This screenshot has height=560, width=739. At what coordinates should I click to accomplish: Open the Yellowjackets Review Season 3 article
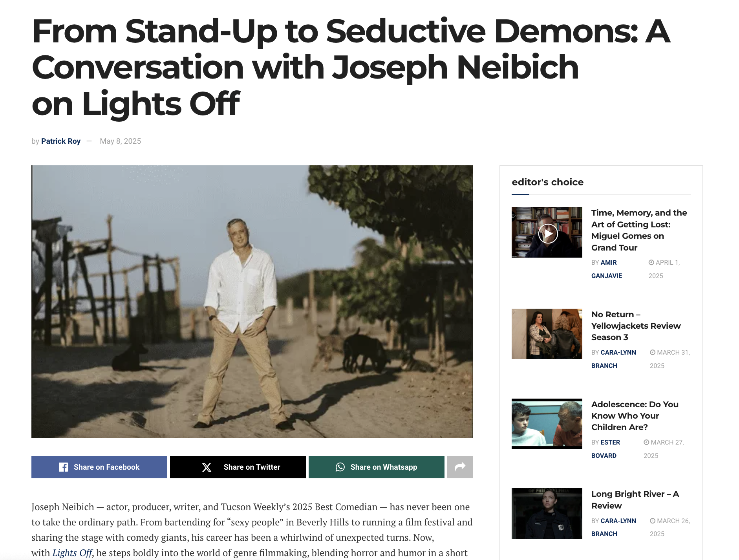pyautogui.click(x=635, y=326)
